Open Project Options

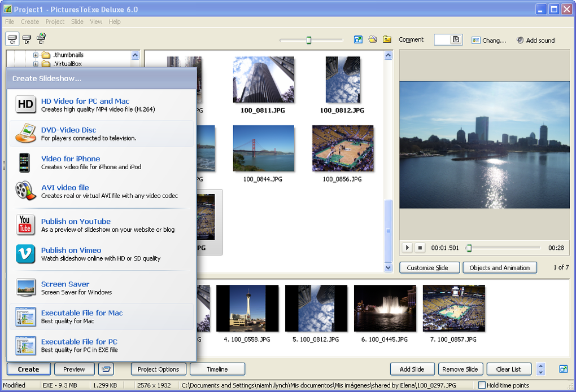[158, 369]
